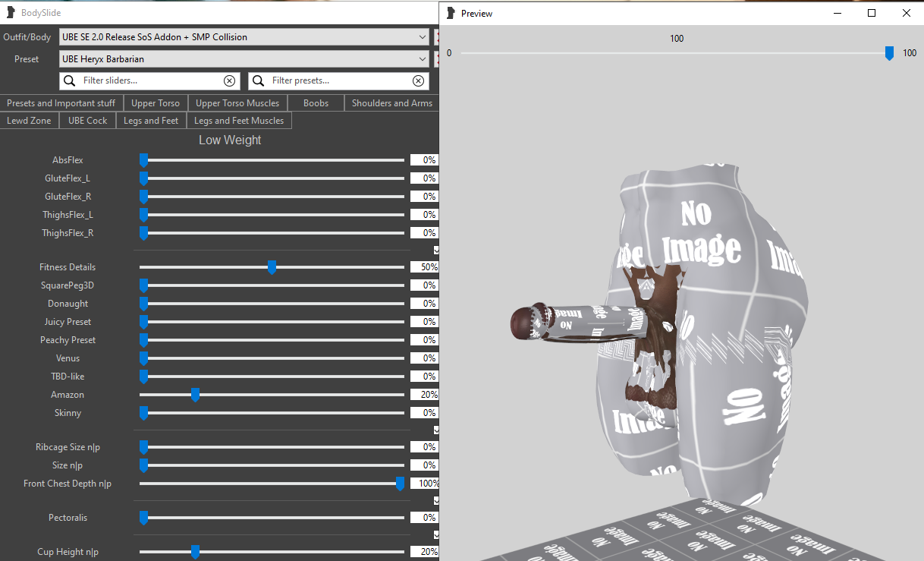The height and width of the screenshot is (561, 924).
Task: Toggle the checkbox under the Skinny row
Action: pyautogui.click(x=435, y=430)
